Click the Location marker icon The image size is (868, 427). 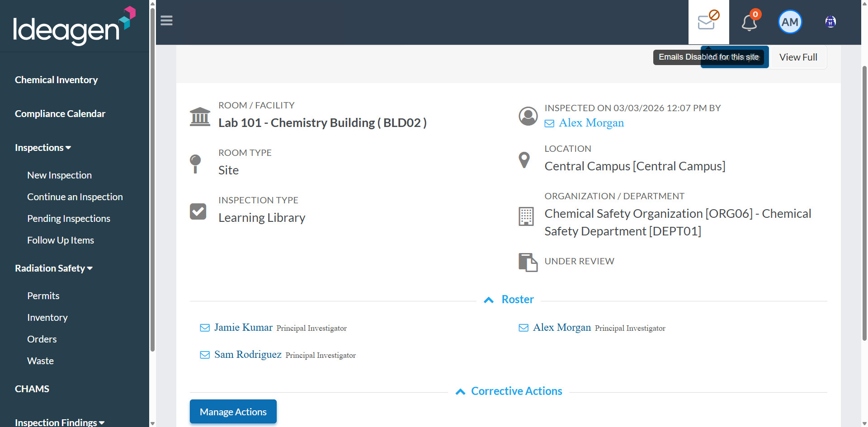pyautogui.click(x=524, y=160)
